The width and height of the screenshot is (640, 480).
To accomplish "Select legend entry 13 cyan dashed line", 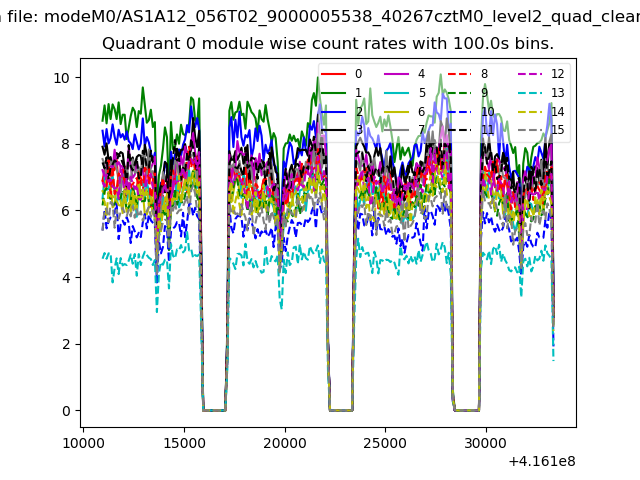I will 540,93.
